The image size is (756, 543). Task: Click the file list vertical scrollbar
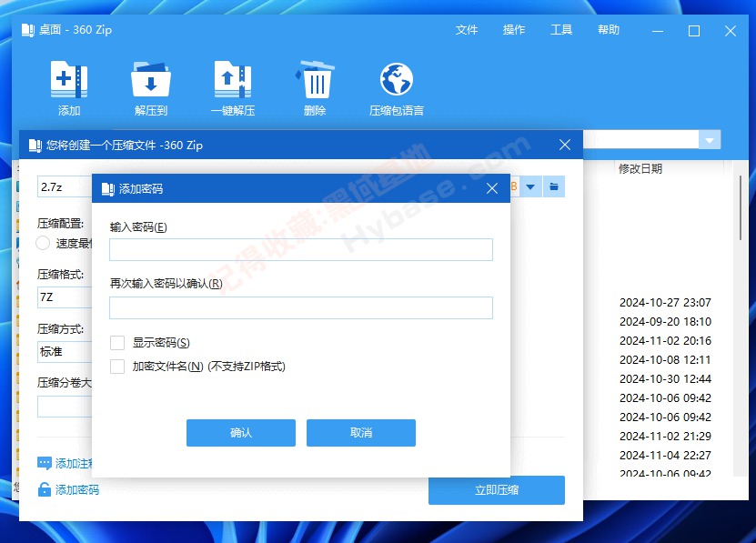pyautogui.click(x=741, y=208)
